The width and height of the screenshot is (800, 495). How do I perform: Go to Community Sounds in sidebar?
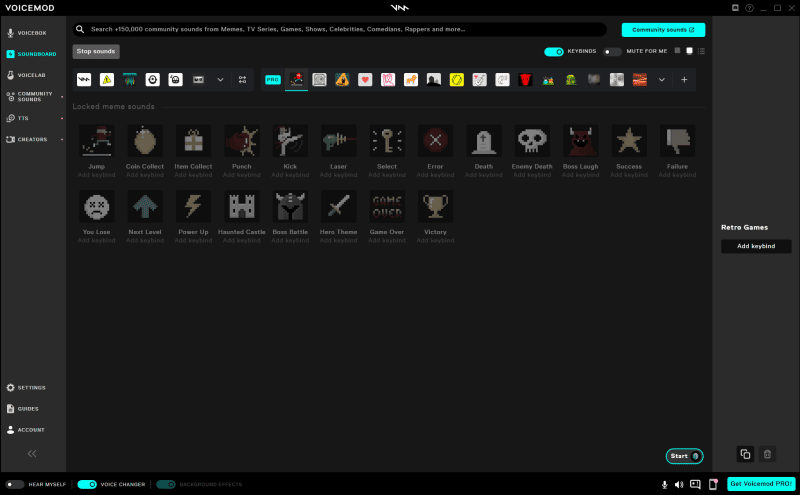pos(30,96)
